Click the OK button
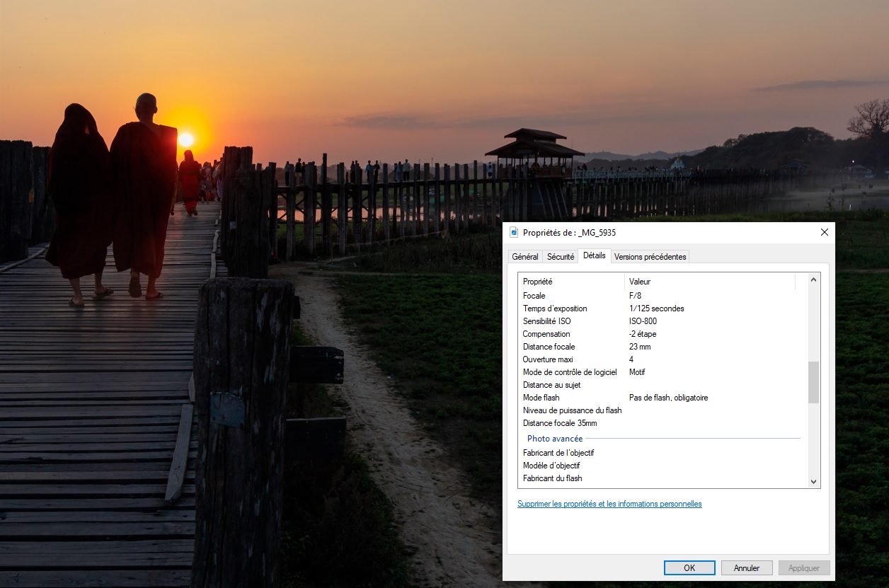889x588 pixels. [x=689, y=567]
